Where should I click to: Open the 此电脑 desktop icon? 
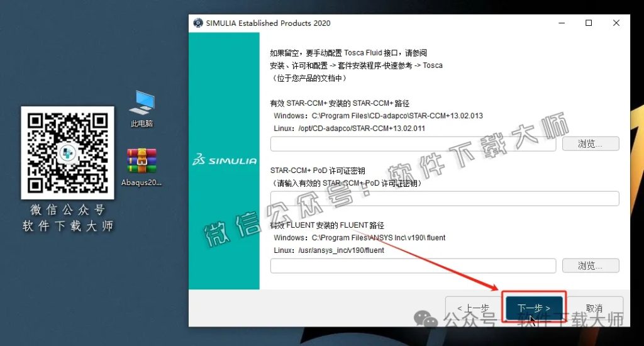click(x=142, y=109)
